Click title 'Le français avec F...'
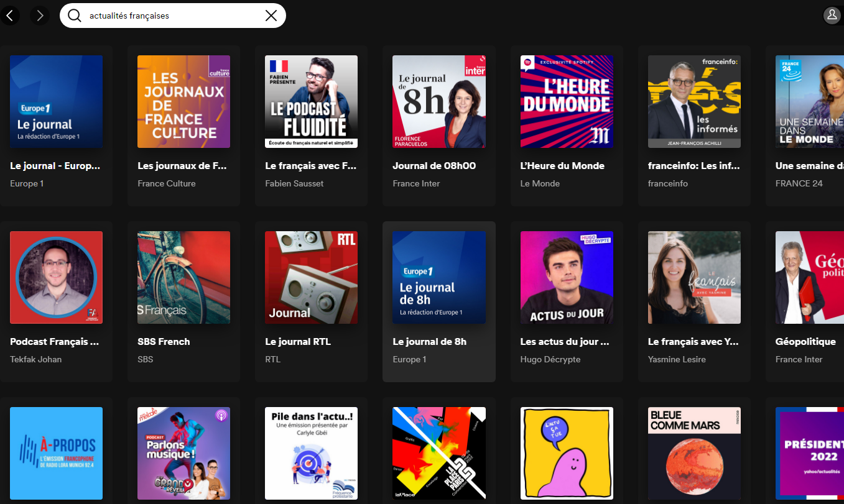This screenshot has height=504, width=844. (x=310, y=166)
